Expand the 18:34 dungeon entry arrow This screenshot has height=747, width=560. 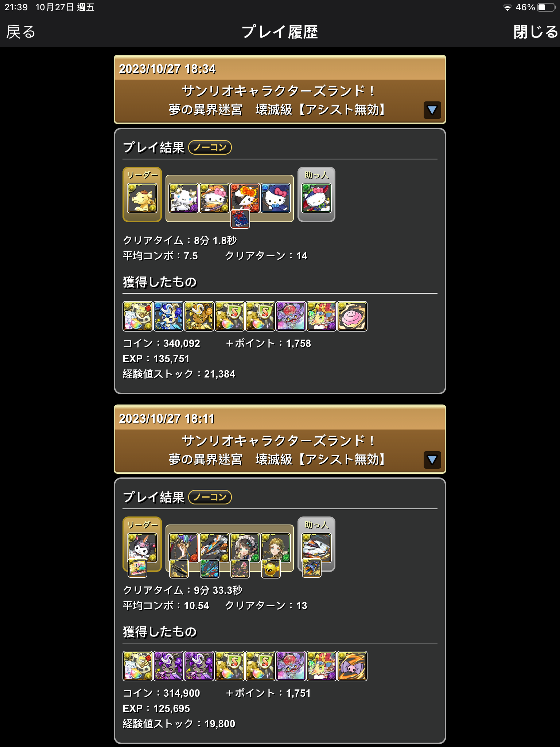(432, 110)
